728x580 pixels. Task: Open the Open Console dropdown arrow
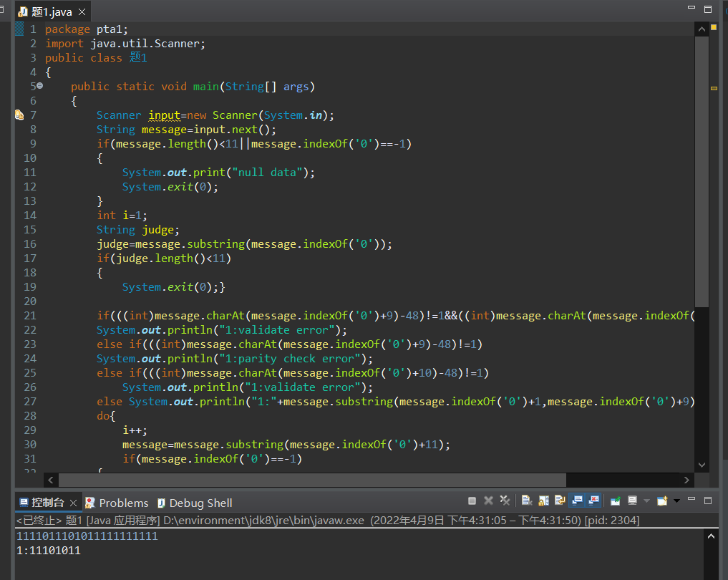click(676, 501)
